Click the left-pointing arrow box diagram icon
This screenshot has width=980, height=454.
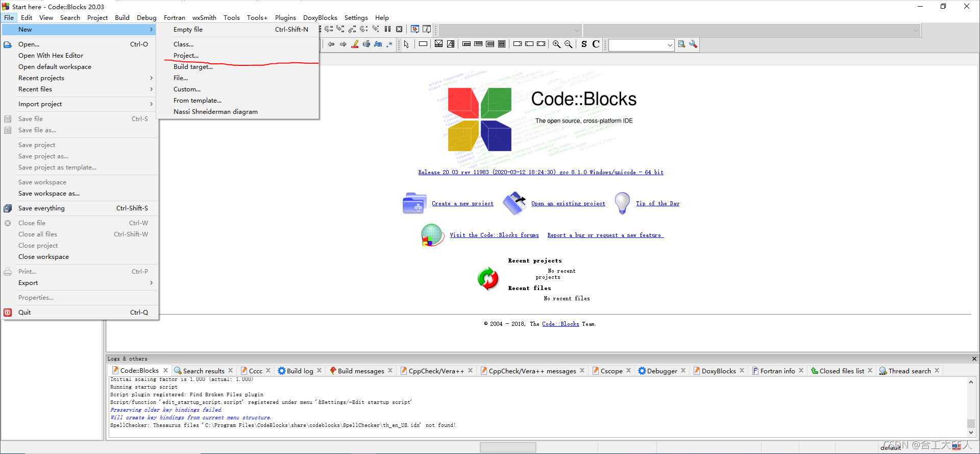[x=529, y=44]
